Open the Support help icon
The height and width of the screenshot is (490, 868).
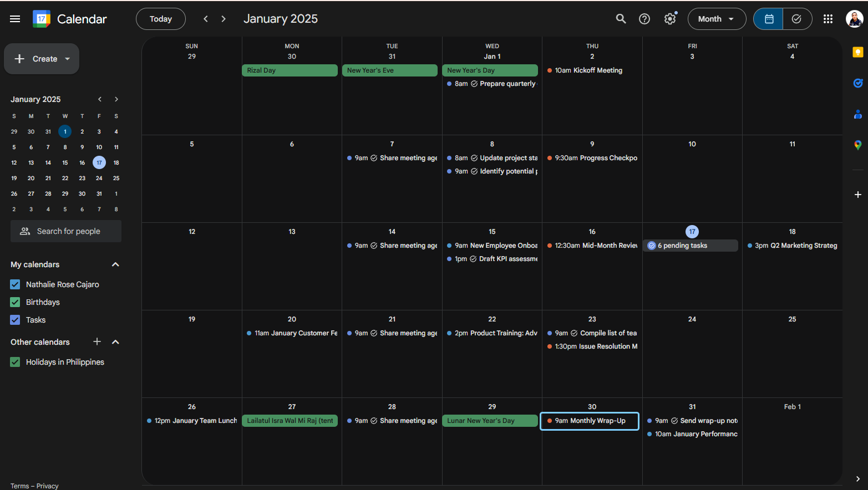(644, 19)
